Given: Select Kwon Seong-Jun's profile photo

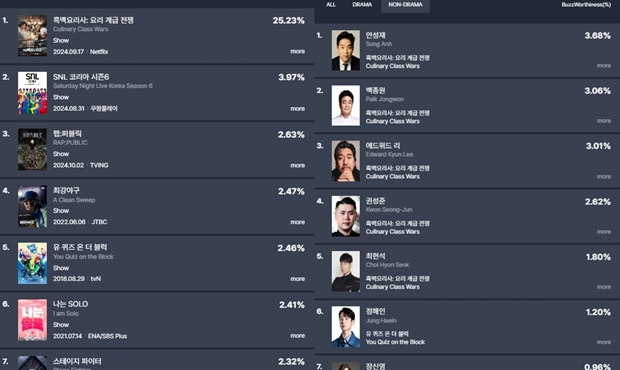Looking at the screenshot, I should pyautogui.click(x=346, y=216).
